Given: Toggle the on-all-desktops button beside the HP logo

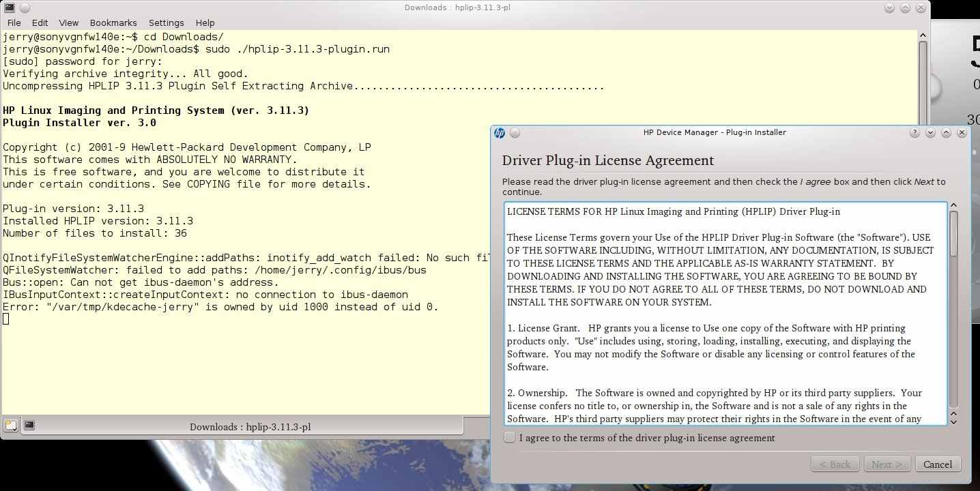Looking at the screenshot, I should (x=515, y=133).
